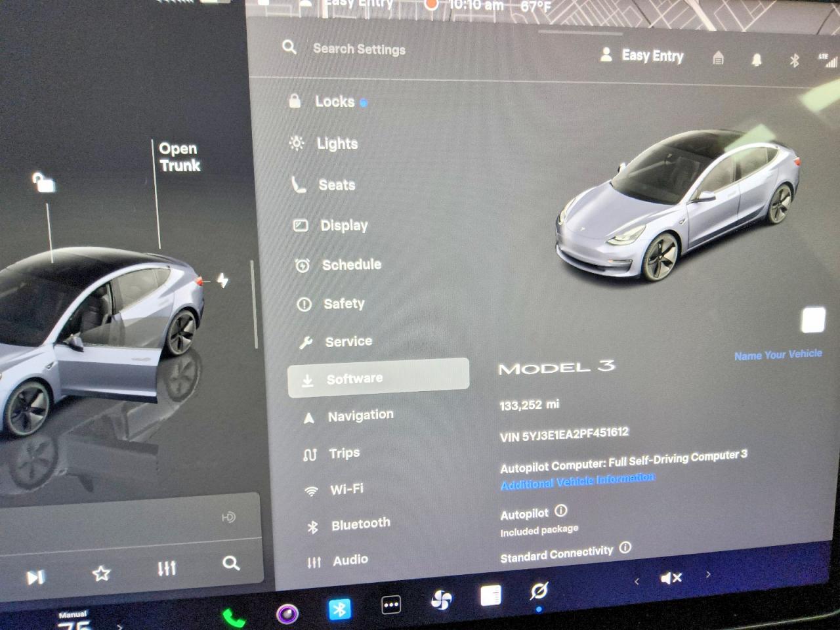Tap the Bluetooth status icon in header
This screenshot has height=630, width=840.
pyautogui.click(x=794, y=60)
